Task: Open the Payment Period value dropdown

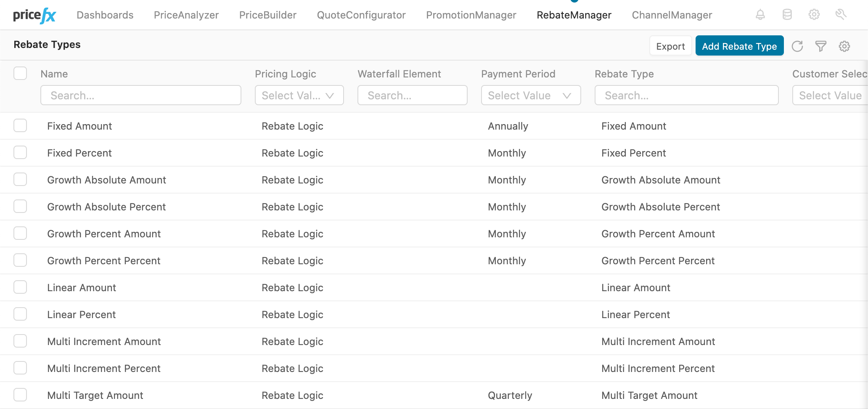Action: (x=531, y=95)
